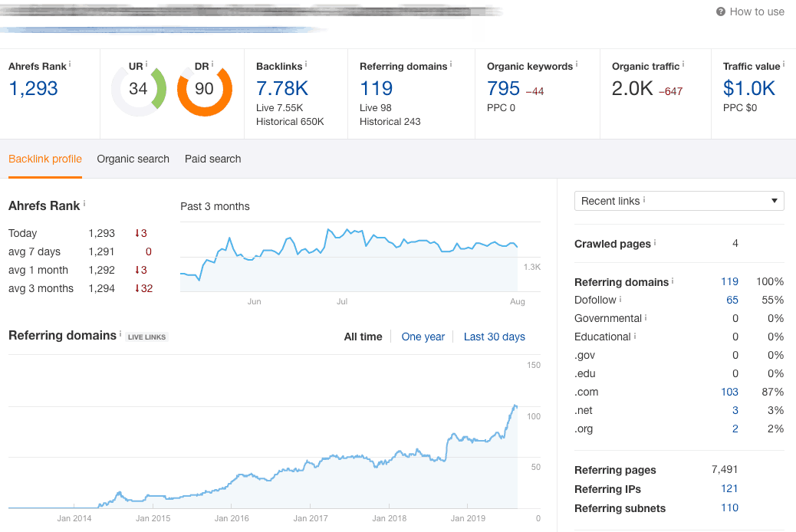Click the green UR 34 donut gauge

139,89
